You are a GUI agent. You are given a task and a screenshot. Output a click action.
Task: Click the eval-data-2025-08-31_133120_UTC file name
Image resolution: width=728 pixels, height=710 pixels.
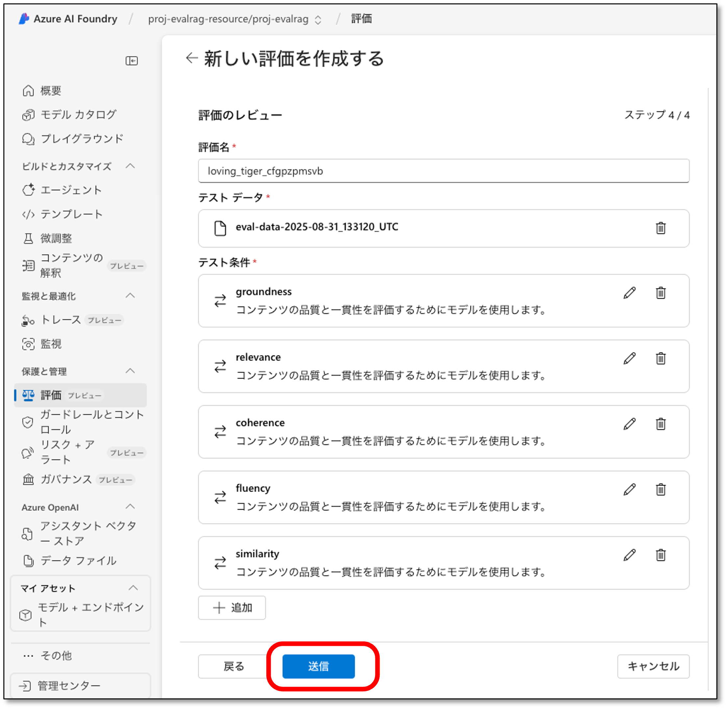click(317, 227)
